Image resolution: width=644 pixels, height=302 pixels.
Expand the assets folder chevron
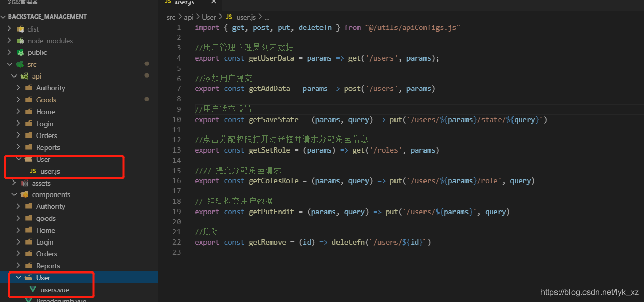[14, 183]
